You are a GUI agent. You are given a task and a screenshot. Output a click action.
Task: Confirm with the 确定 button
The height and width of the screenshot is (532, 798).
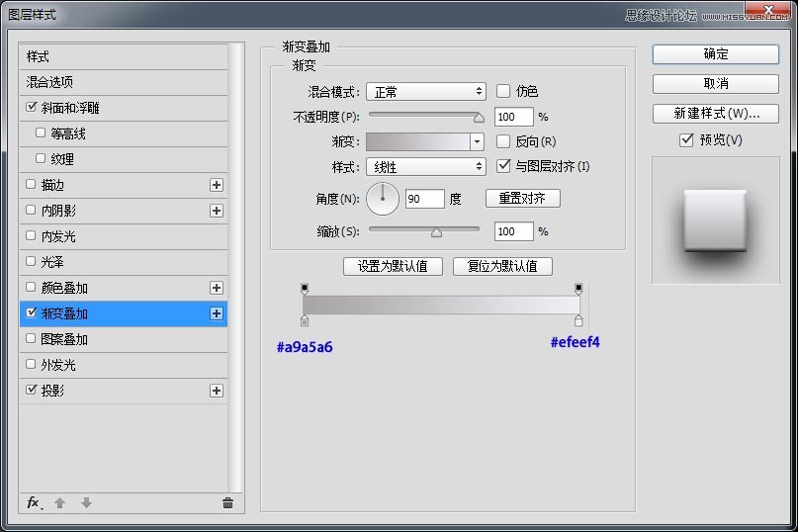click(x=716, y=54)
